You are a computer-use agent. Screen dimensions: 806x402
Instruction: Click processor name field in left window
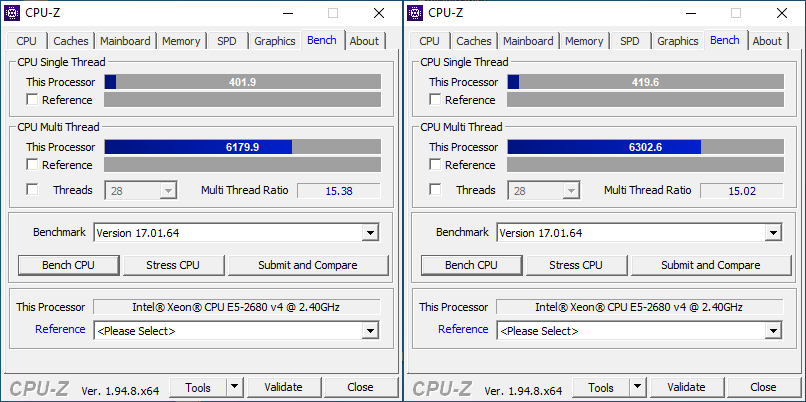click(x=236, y=307)
